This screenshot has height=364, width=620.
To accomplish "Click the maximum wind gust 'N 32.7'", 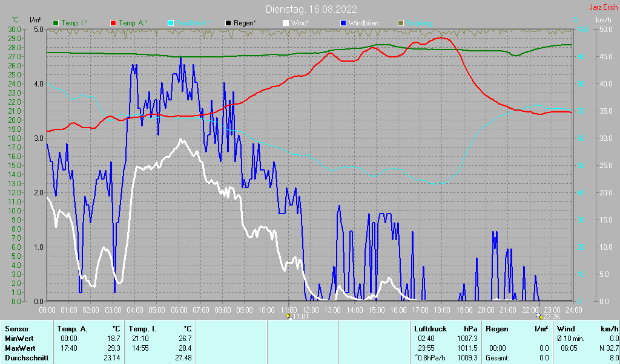I will (609, 349).
